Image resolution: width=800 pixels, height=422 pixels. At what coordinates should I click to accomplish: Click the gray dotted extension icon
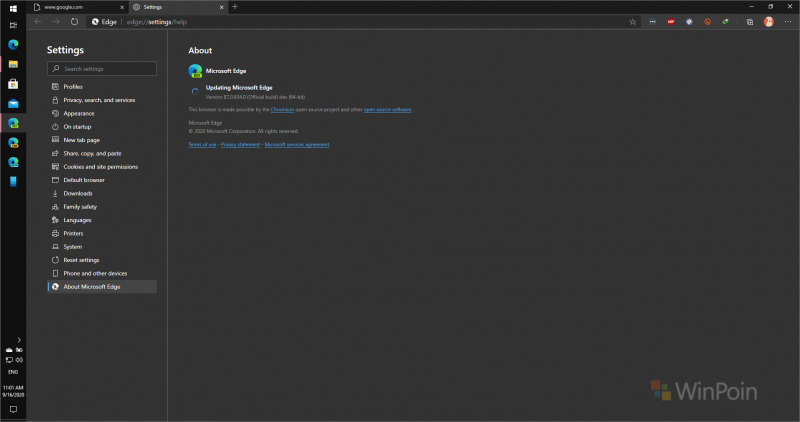pyautogui.click(x=653, y=21)
